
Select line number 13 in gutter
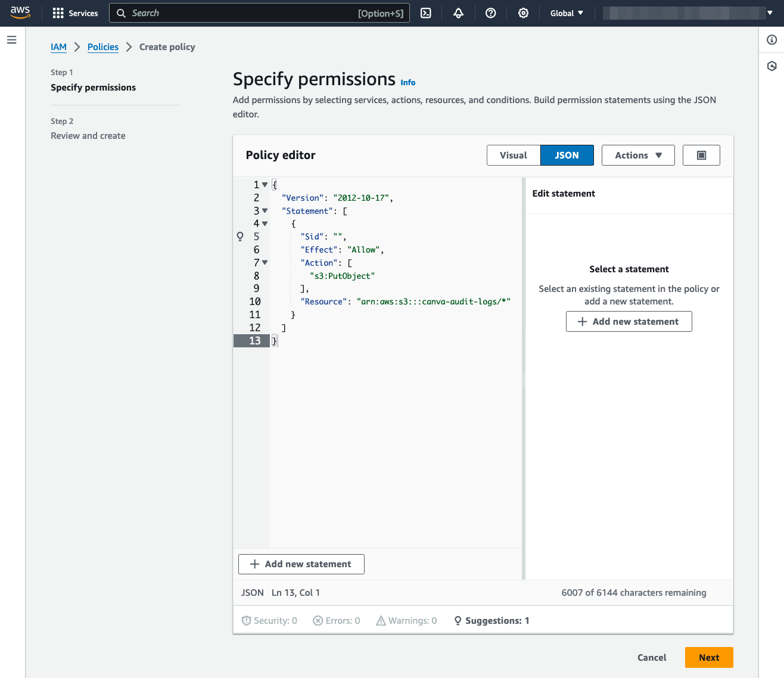tap(255, 341)
